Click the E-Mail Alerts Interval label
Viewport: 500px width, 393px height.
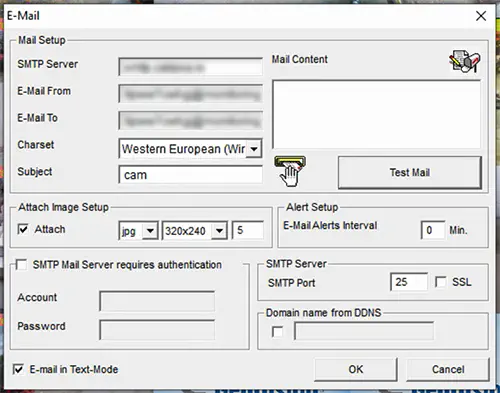[330, 226]
